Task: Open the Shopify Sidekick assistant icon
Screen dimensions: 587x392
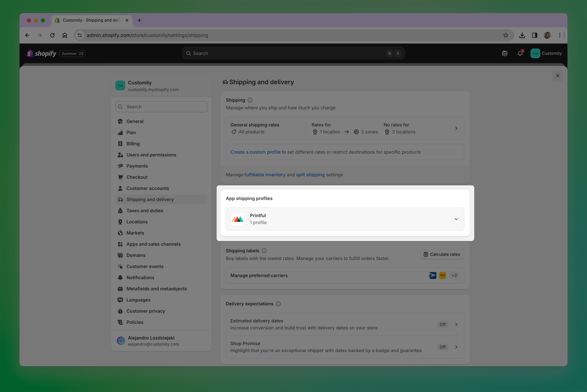Action: (x=505, y=53)
